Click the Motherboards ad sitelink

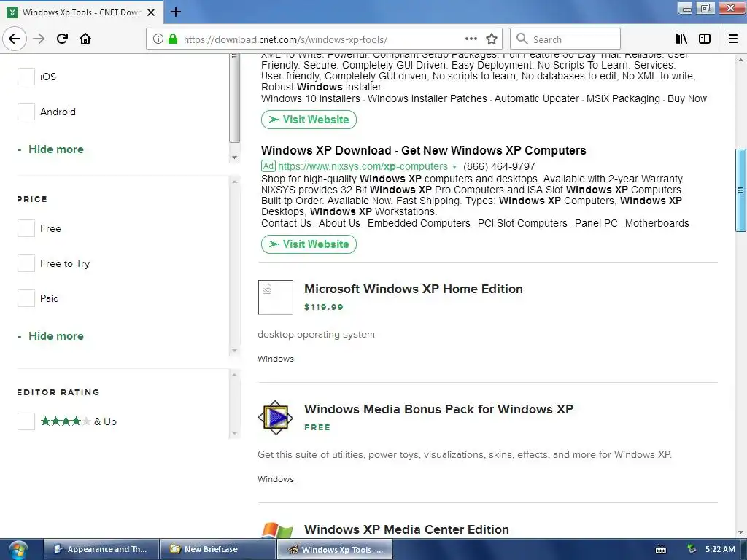click(x=657, y=223)
